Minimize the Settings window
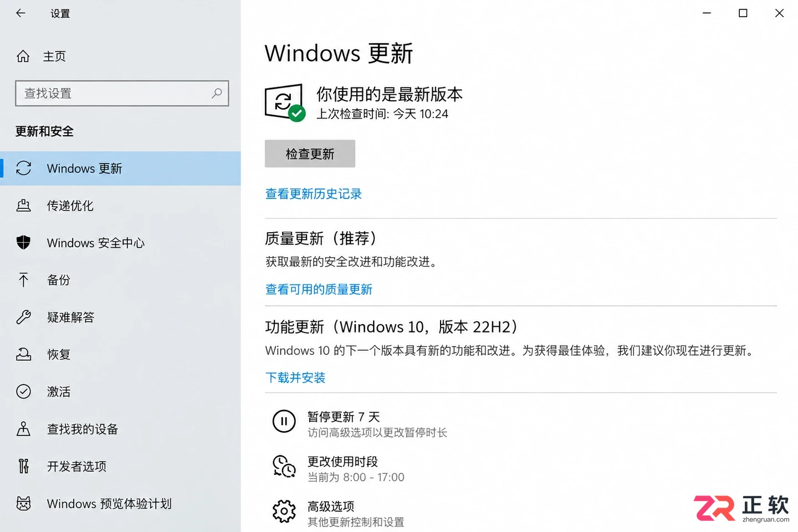This screenshot has width=798, height=532. (x=707, y=13)
